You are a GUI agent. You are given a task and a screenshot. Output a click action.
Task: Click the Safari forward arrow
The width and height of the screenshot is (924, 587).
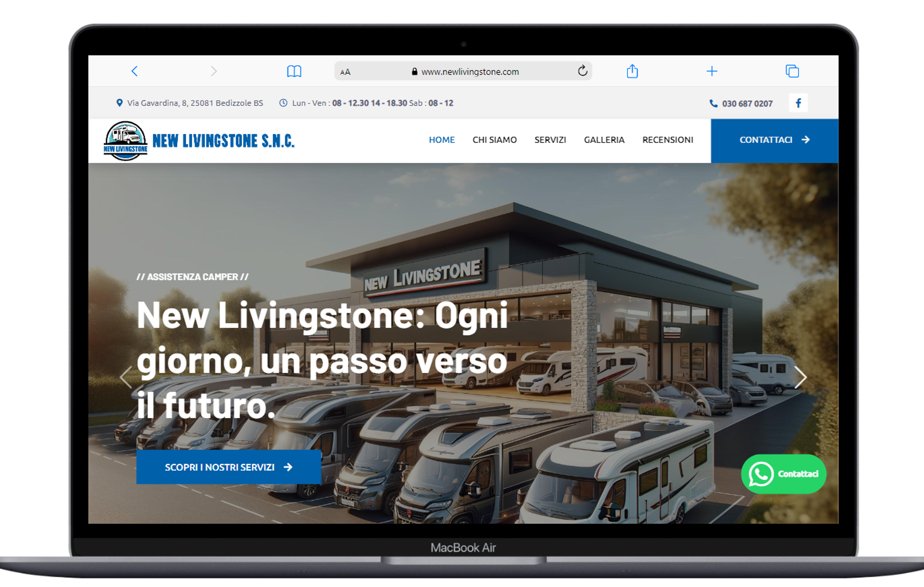214,71
